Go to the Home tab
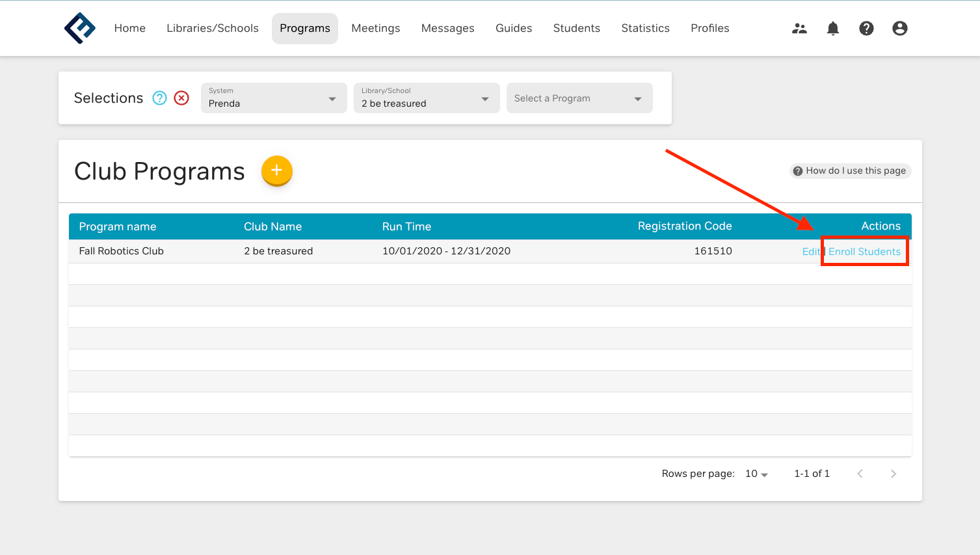The width and height of the screenshot is (980, 555). tap(130, 28)
